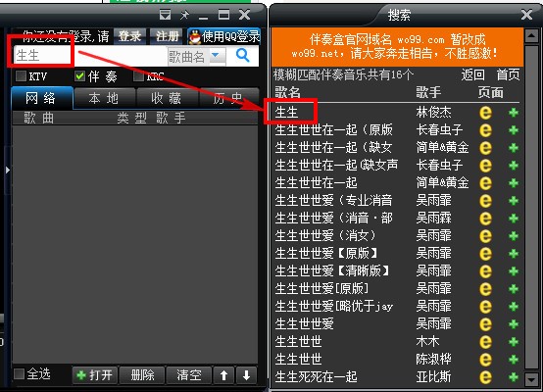Switch to the 本地 tab

click(104, 98)
